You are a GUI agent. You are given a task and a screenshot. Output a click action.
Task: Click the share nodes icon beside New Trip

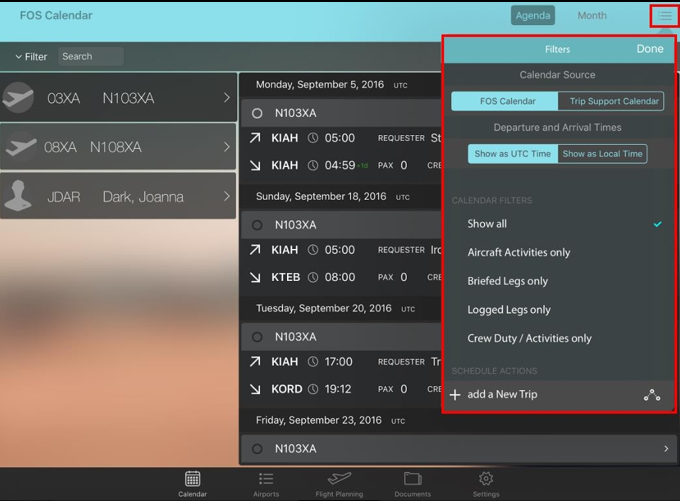click(x=652, y=395)
